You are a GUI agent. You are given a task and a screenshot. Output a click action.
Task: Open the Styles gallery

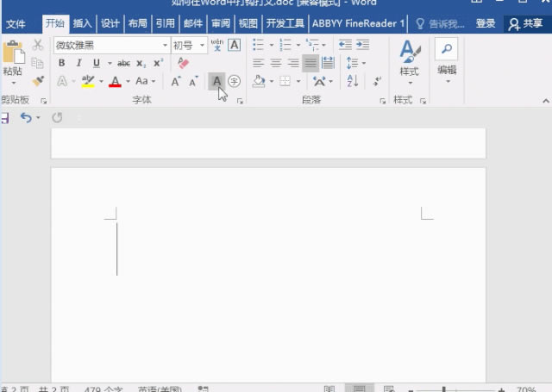coord(410,61)
